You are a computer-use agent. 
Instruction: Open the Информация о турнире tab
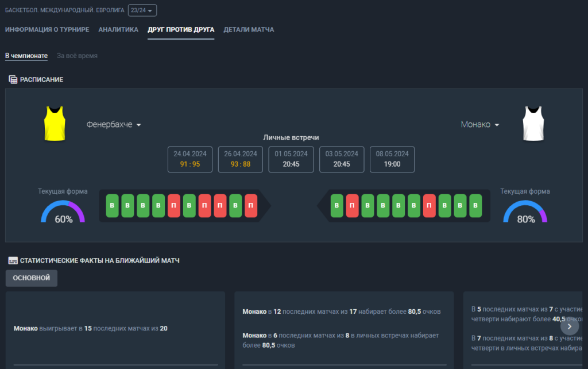[x=47, y=30]
